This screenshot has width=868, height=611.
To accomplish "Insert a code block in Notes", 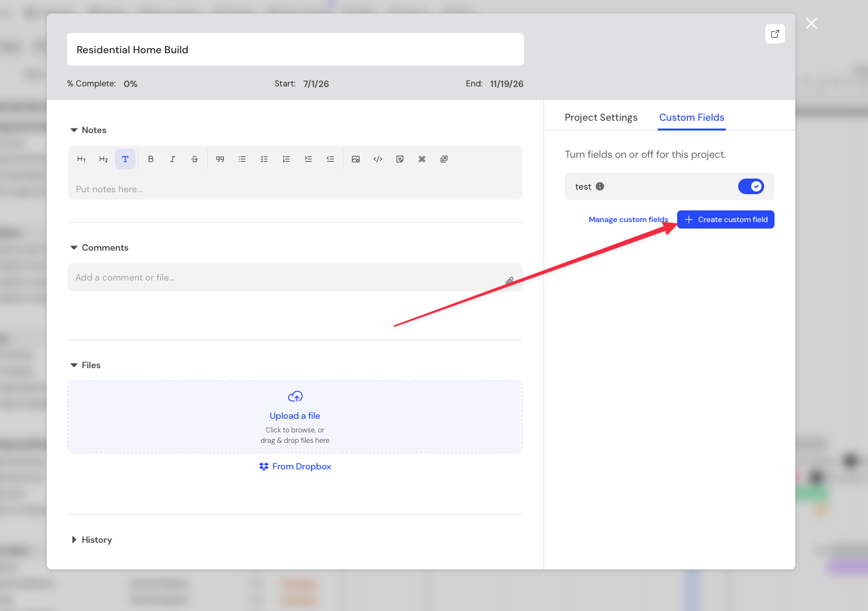I will pyautogui.click(x=378, y=159).
